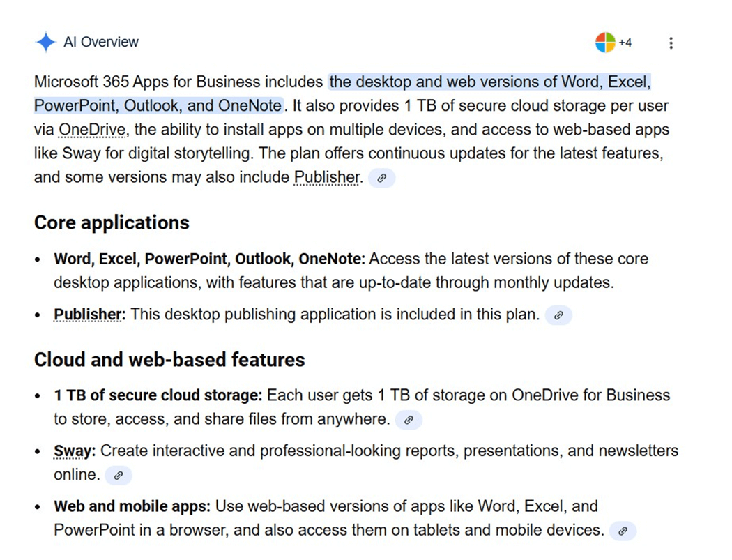This screenshot has height=560, width=732.
Task: Click the Cloud and web-based features heading
Action: tap(169, 360)
